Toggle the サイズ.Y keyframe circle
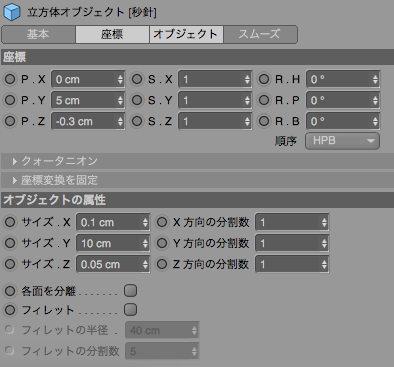The width and height of the screenshot is (394, 367). point(10,243)
